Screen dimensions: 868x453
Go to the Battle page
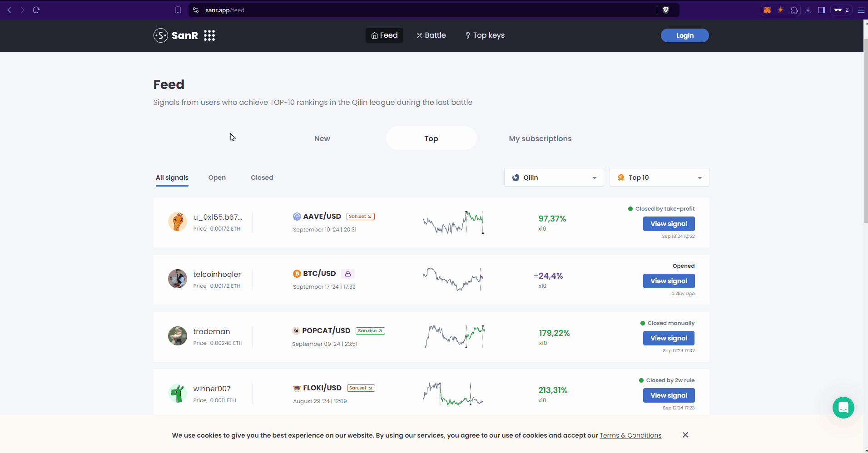click(431, 35)
